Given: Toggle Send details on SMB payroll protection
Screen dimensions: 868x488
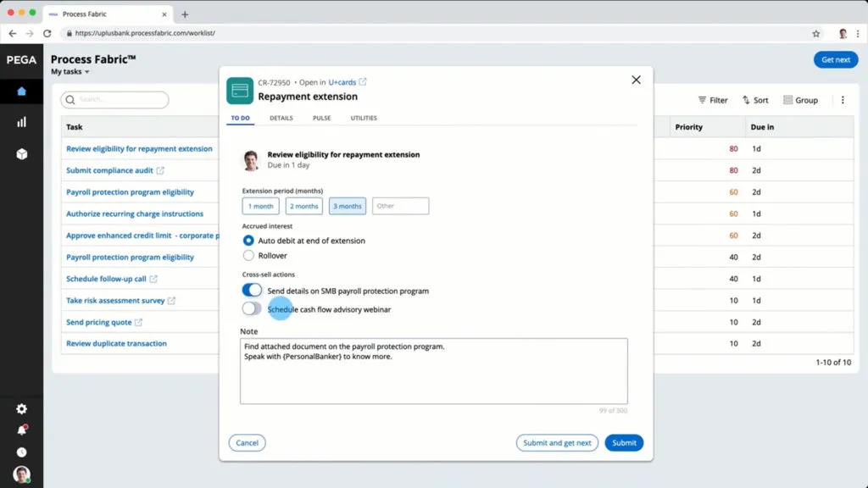Looking at the screenshot, I should [x=252, y=290].
